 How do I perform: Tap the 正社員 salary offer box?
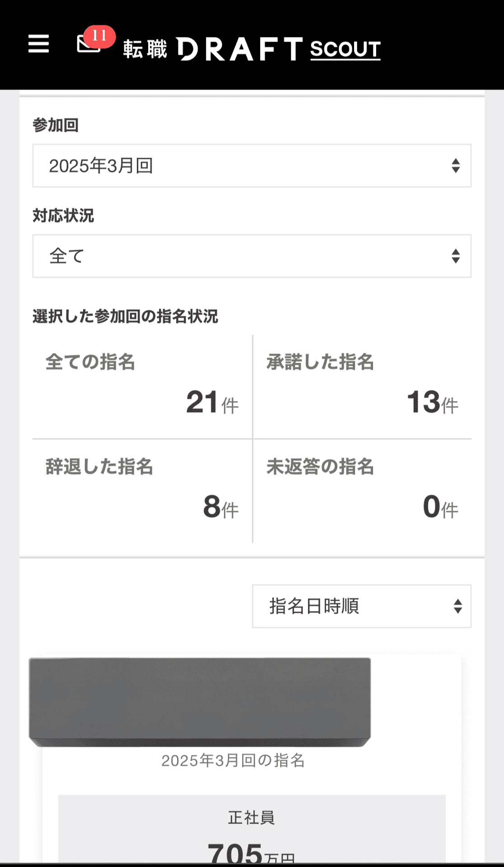(x=252, y=831)
